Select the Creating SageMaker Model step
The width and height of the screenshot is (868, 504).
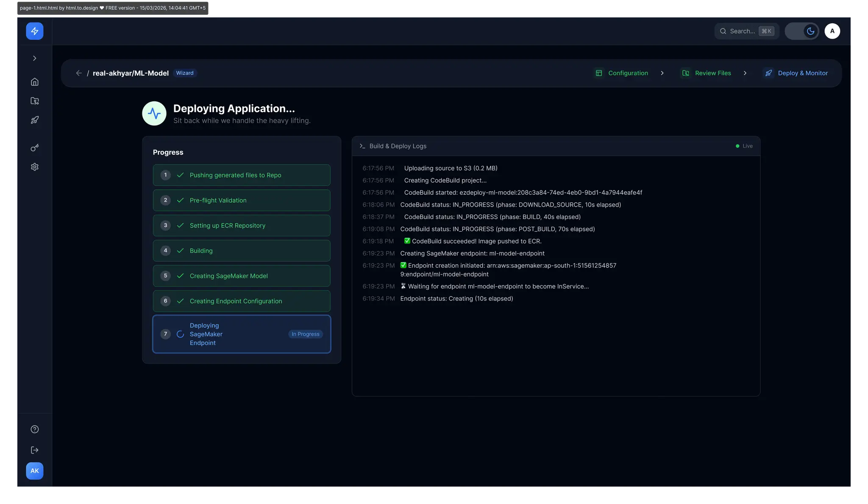pos(242,276)
